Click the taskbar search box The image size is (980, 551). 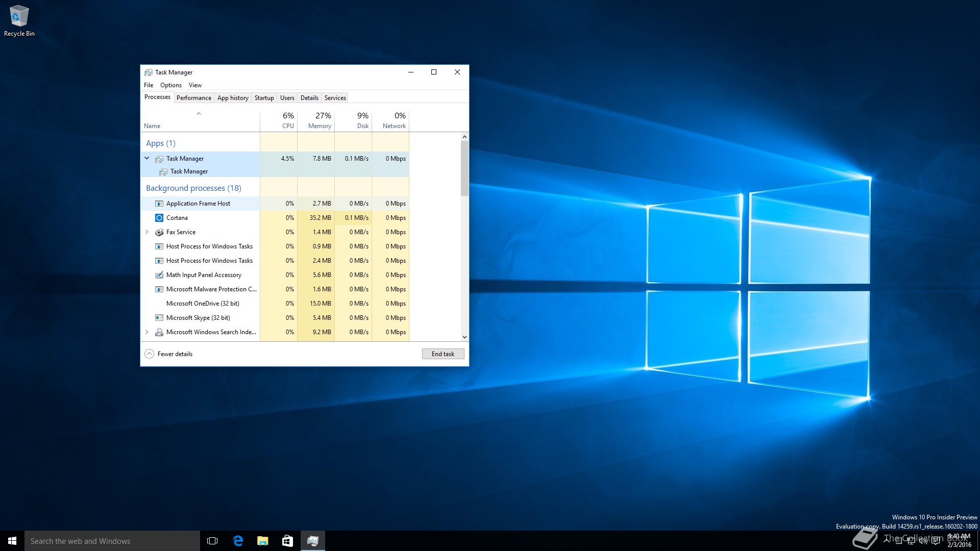click(x=112, y=541)
